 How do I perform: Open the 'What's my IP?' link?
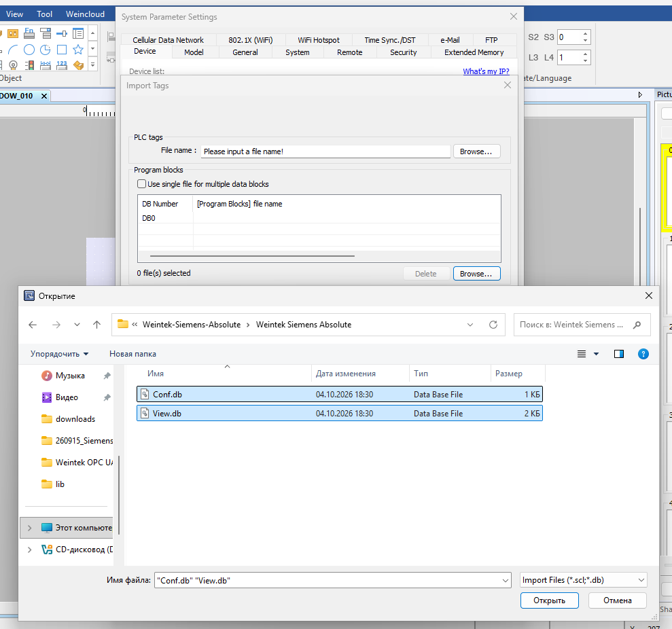click(x=486, y=71)
